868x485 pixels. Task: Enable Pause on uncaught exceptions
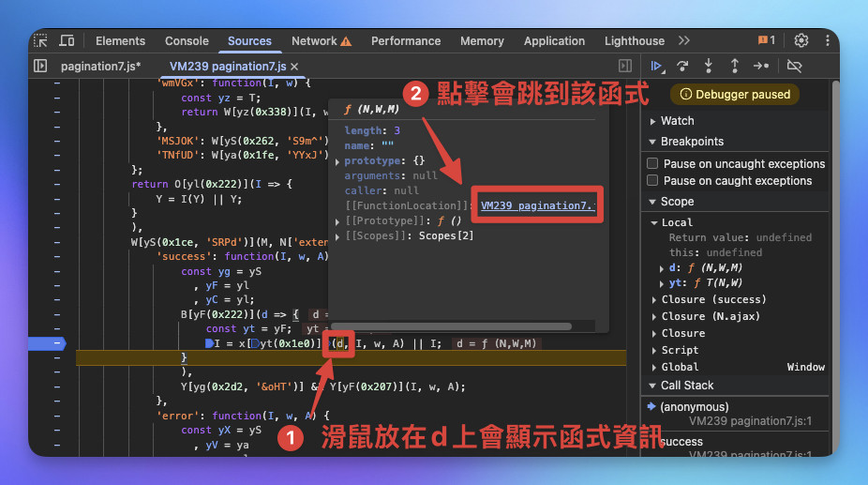652,163
